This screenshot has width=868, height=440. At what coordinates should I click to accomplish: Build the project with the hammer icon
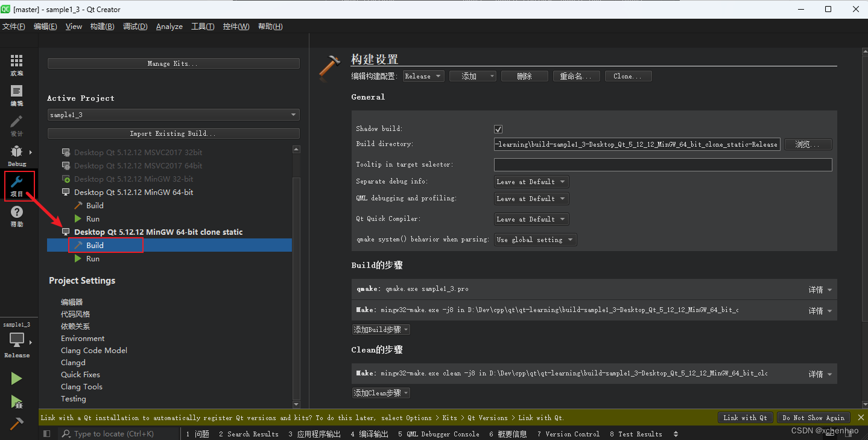16,424
